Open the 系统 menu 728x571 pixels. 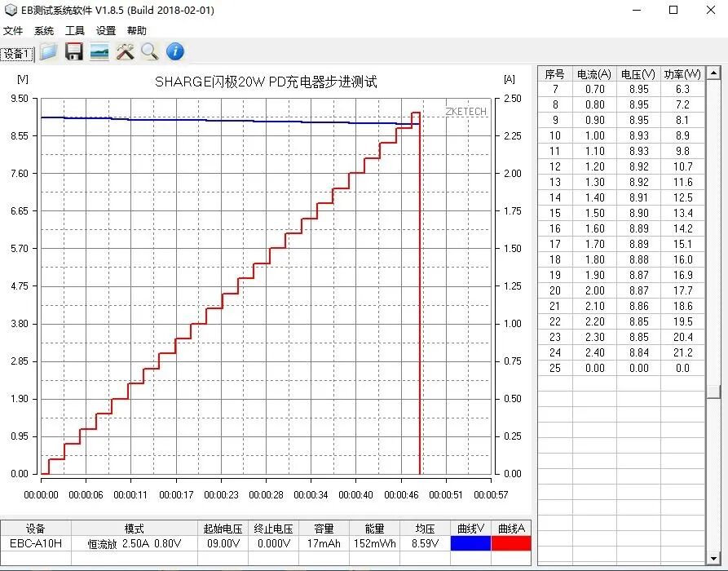(x=44, y=31)
